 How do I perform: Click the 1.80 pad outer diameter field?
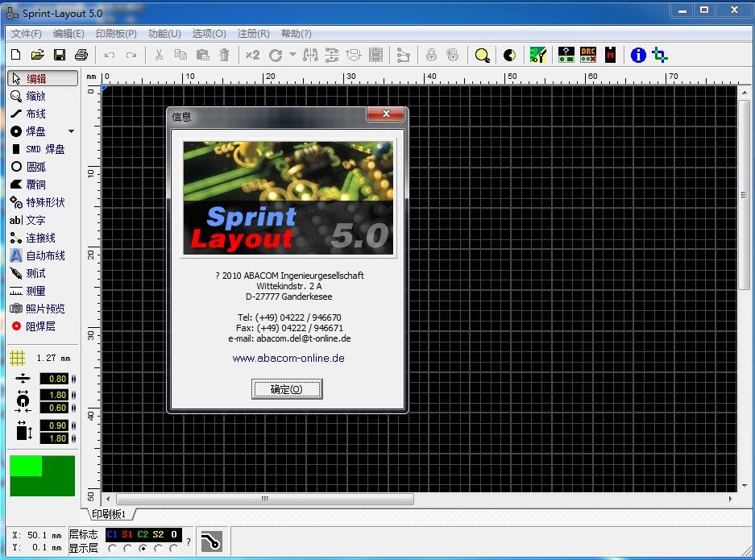[54, 395]
